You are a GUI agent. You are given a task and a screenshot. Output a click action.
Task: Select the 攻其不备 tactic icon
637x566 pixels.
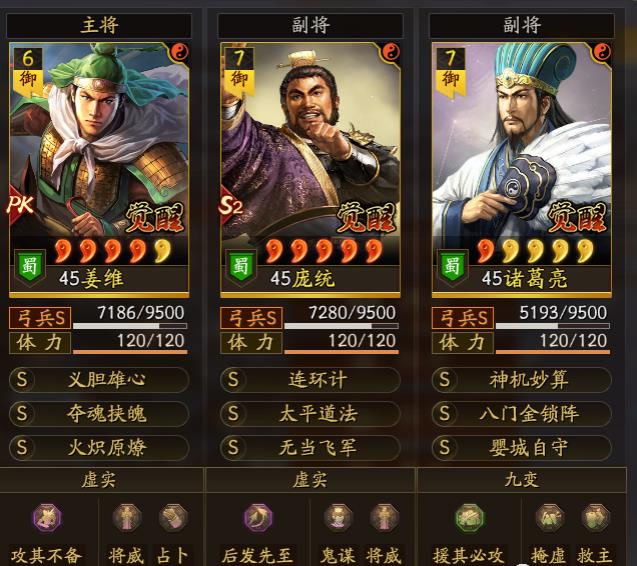tap(47, 518)
